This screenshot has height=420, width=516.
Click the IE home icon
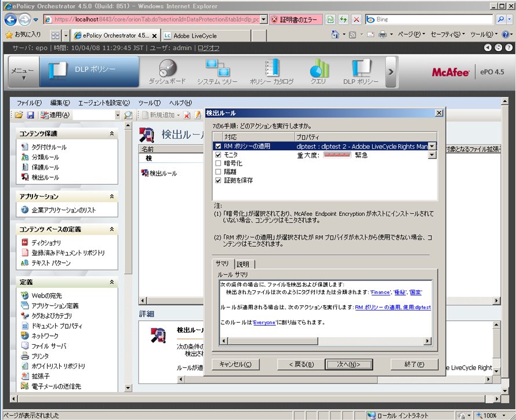point(335,34)
